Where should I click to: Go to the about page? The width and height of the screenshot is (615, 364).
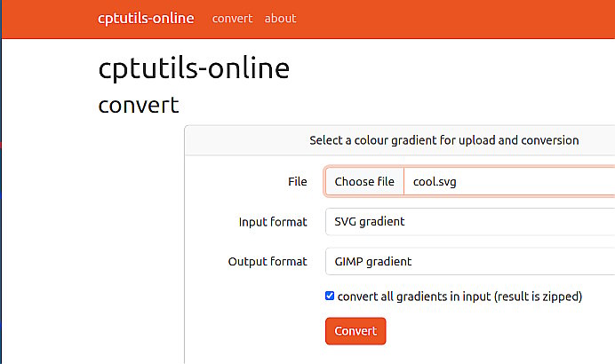(280, 19)
